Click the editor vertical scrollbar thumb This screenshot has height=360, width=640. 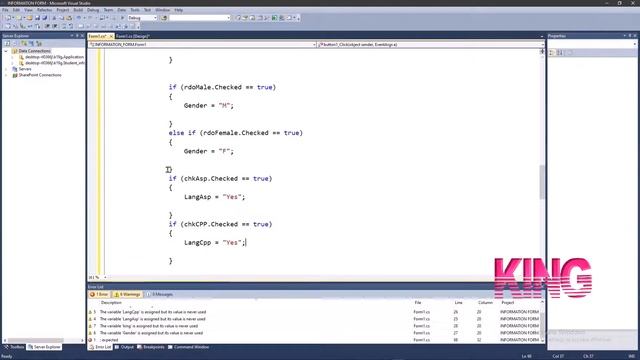pos(542,182)
